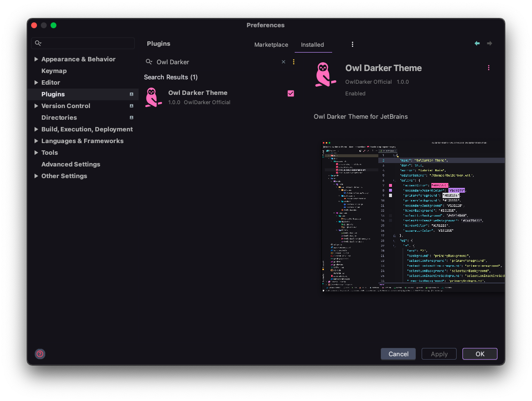Viewport: 532px width, 401px height.
Task: Expand the Tools section arrow
Action: (x=36, y=153)
